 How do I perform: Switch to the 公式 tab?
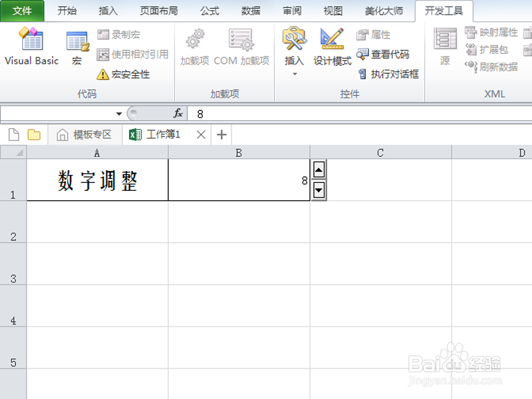point(209,11)
